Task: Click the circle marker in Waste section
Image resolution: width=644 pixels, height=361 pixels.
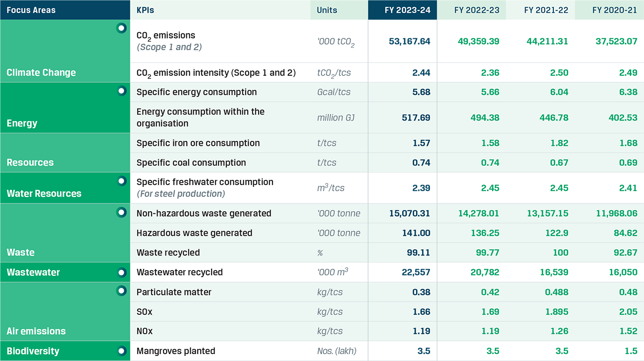Action: 121,212
